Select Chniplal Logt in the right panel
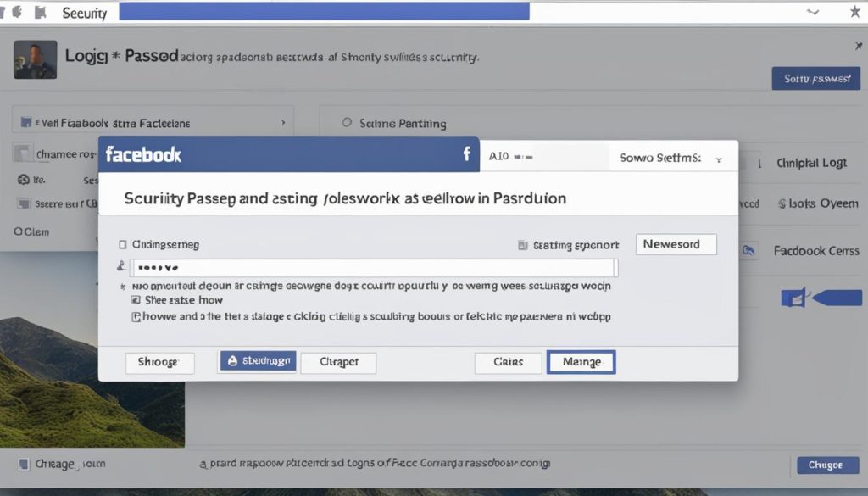This screenshot has height=496, width=868. click(x=814, y=162)
